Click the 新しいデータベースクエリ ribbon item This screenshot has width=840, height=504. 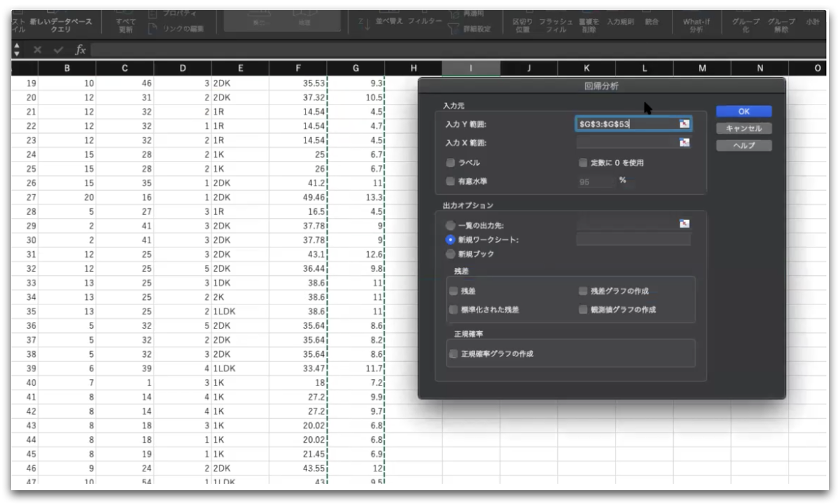[61, 24]
